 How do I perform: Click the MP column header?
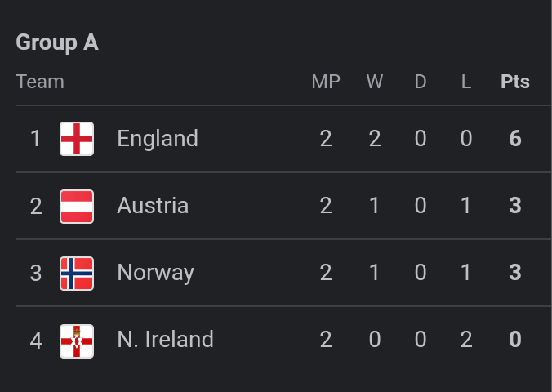pos(326,82)
